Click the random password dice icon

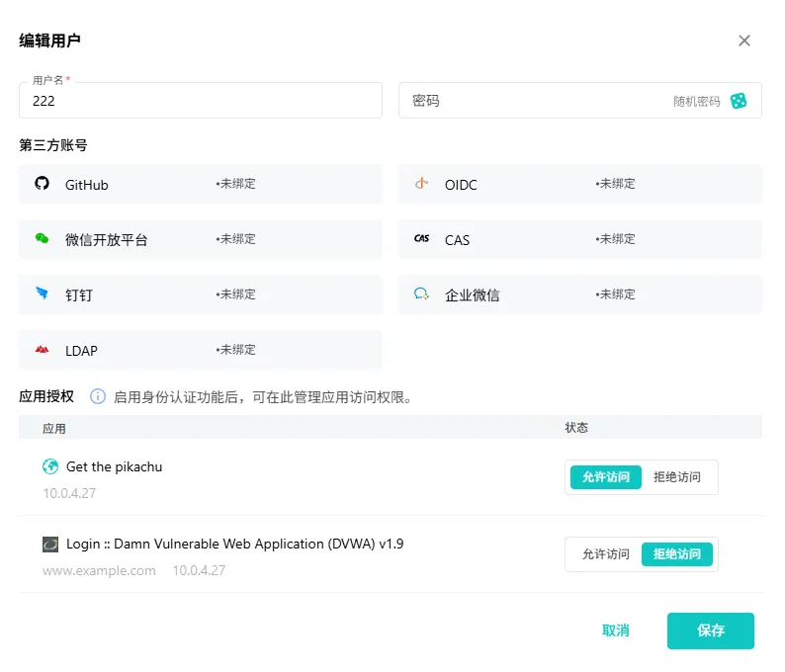tap(739, 101)
